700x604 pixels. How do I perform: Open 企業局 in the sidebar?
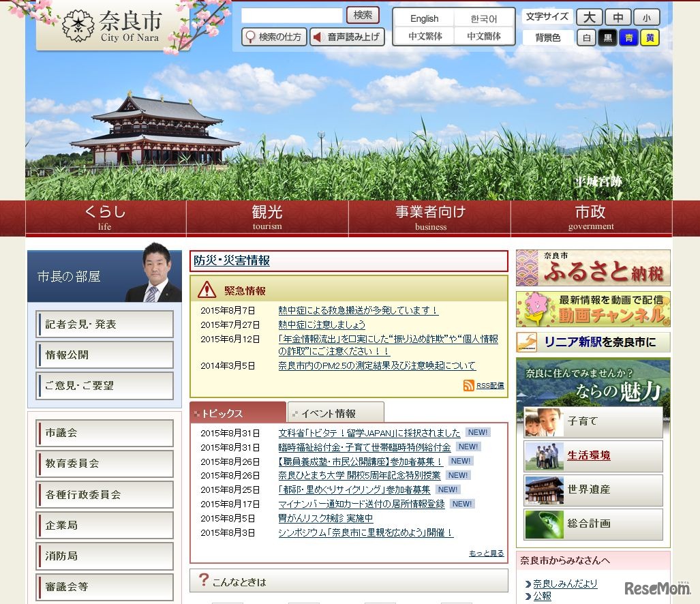click(x=104, y=526)
